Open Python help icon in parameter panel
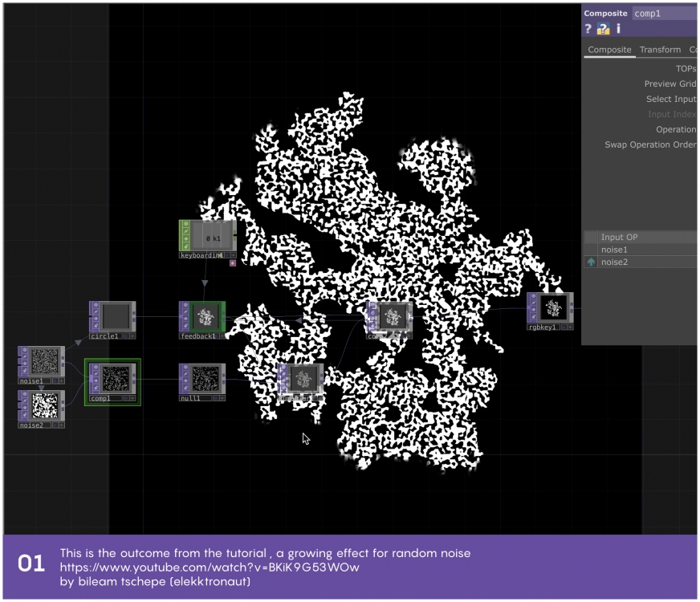 (602, 29)
